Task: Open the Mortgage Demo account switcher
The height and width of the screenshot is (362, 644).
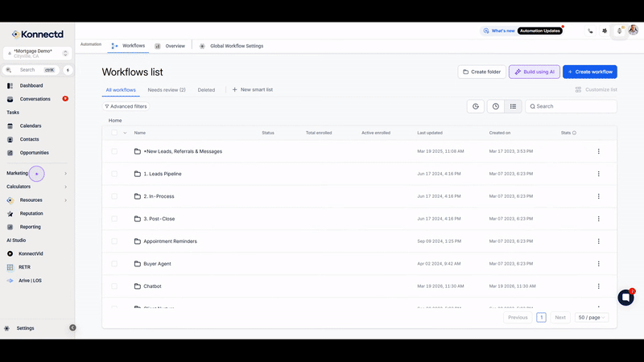Action: click(x=37, y=53)
